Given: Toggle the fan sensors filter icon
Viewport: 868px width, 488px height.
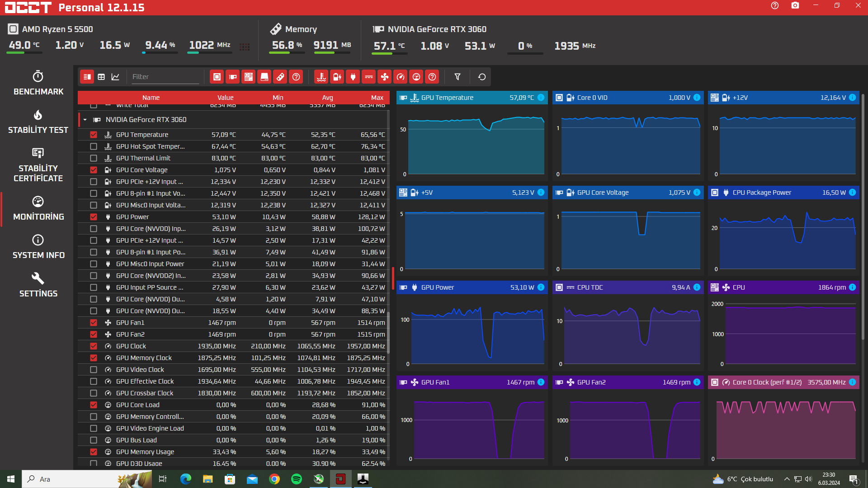Looking at the screenshot, I should pos(385,77).
